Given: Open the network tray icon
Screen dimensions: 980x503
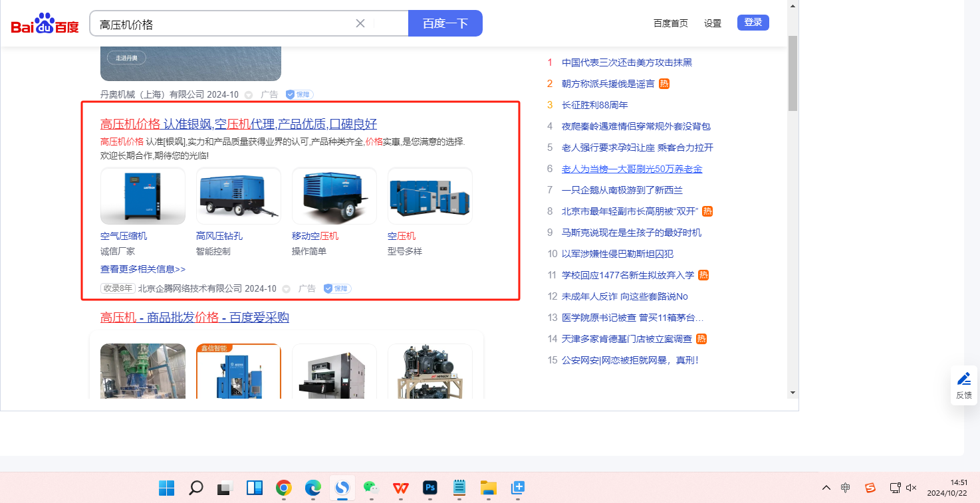Looking at the screenshot, I should pyautogui.click(x=895, y=488).
